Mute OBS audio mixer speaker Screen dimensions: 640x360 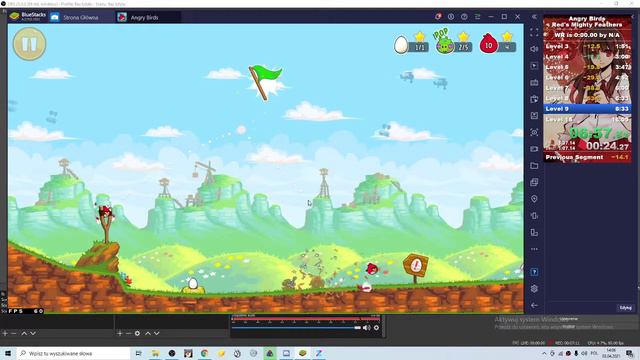[x=367, y=328]
